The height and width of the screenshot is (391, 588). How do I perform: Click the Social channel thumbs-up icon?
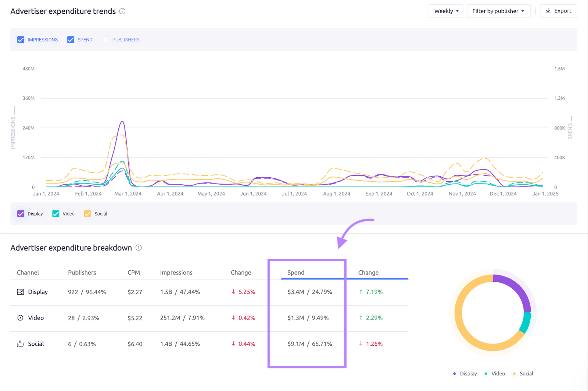(x=20, y=344)
